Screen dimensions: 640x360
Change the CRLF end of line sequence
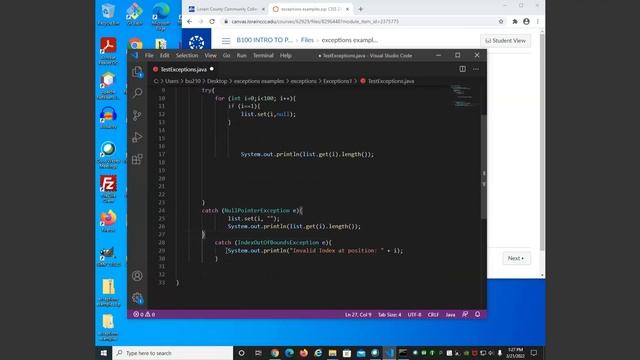pos(433,315)
